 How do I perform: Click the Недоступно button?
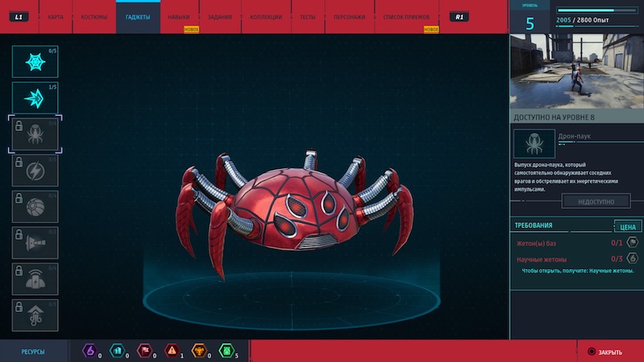596,202
